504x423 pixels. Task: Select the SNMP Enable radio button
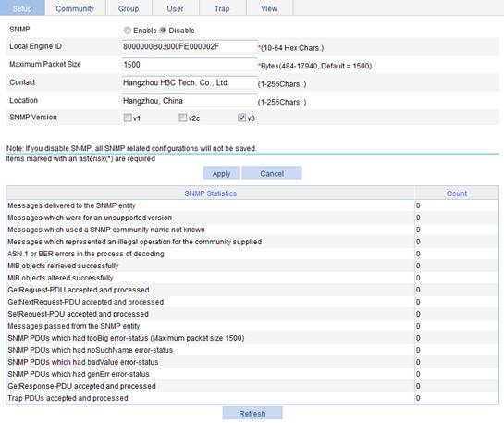pos(128,31)
